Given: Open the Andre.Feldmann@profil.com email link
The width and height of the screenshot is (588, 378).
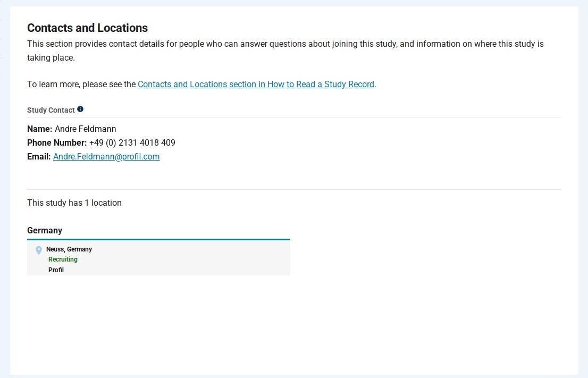Looking at the screenshot, I should pos(106,156).
